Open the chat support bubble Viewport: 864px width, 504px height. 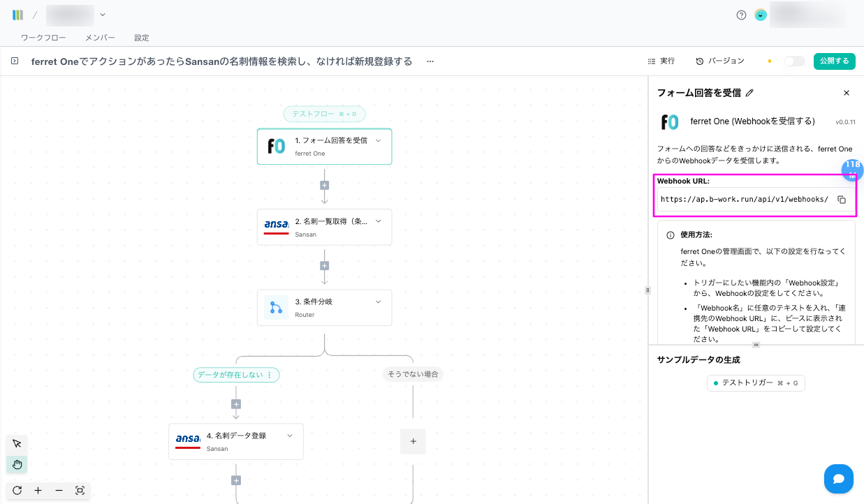point(838,479)
